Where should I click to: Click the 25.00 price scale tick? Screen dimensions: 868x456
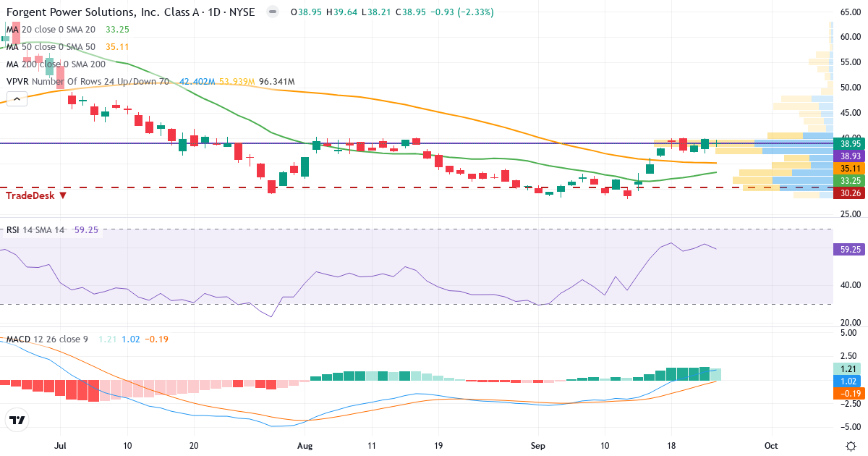[849, 214]
